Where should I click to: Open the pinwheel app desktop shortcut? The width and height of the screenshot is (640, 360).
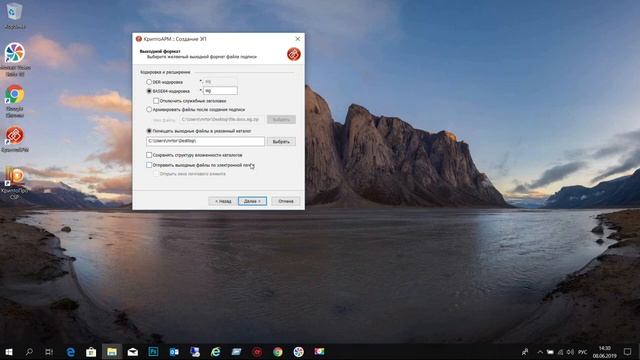point(15,59)
